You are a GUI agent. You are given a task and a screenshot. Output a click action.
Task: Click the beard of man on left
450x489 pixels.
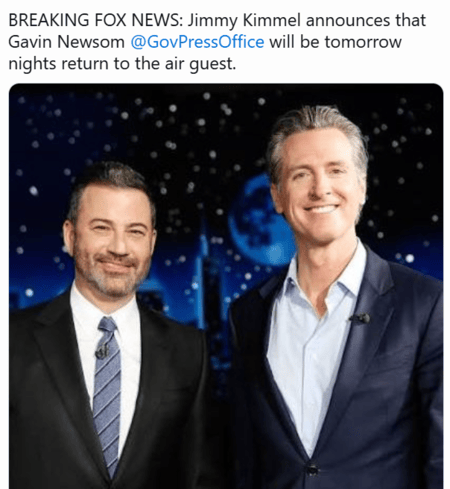coord(108,273)
